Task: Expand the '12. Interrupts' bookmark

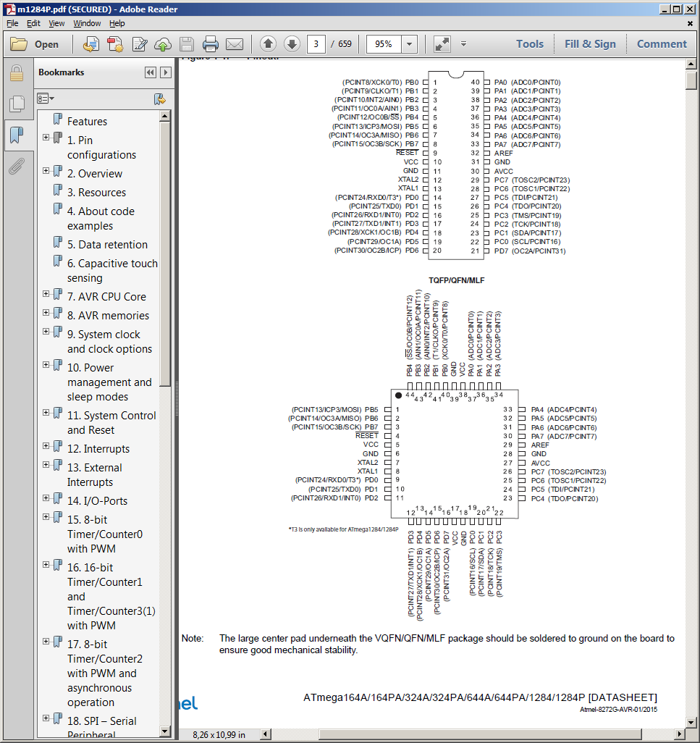Action: coord(46,446)
